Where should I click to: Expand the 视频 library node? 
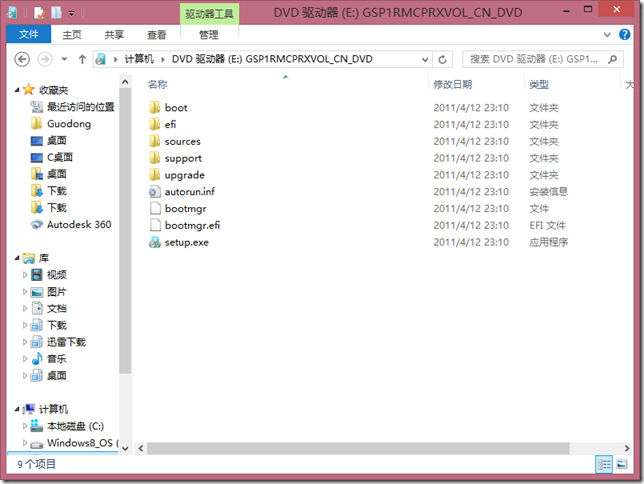25,275
